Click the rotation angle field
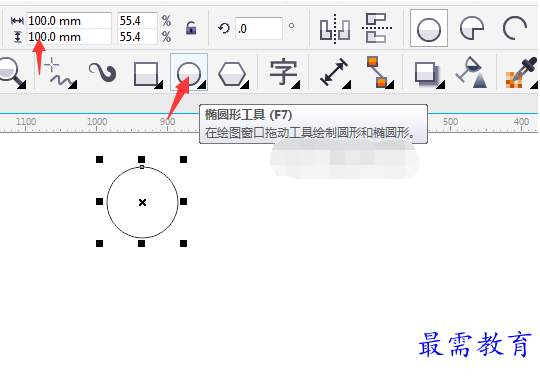 click(x=259, y=28)
